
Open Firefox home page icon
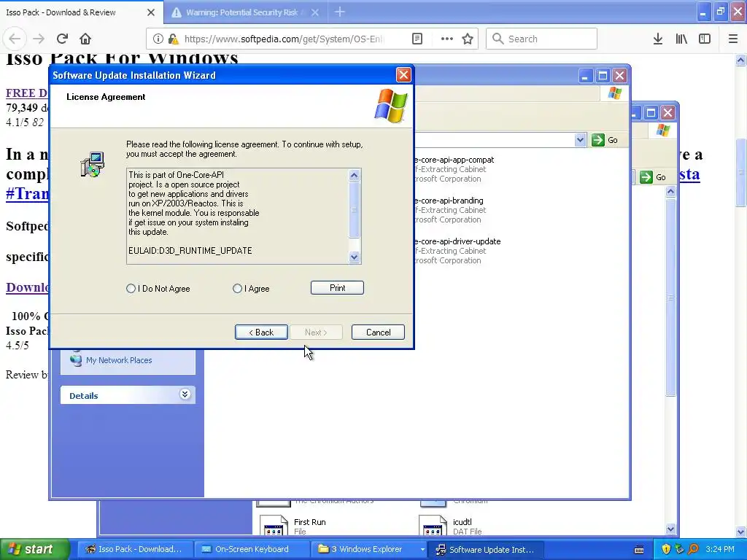(85, 39)
